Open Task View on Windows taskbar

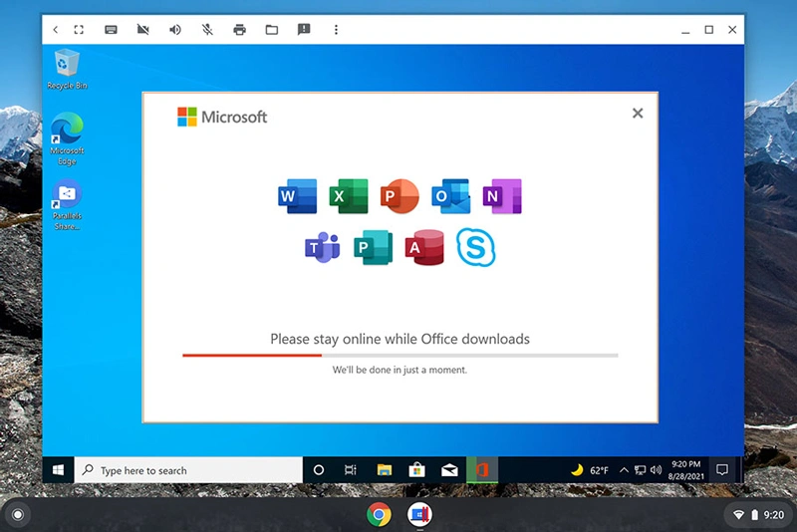pos(351,470)
